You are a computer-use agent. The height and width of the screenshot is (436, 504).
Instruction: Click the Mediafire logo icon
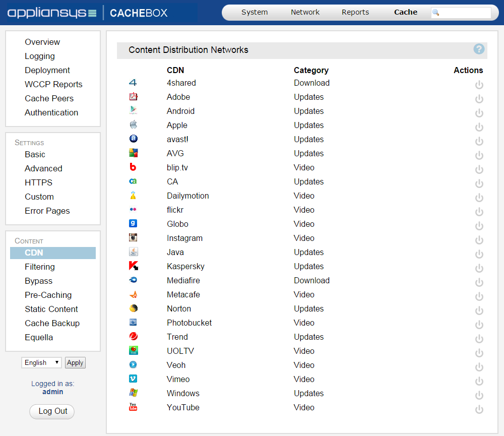(133, 280)
